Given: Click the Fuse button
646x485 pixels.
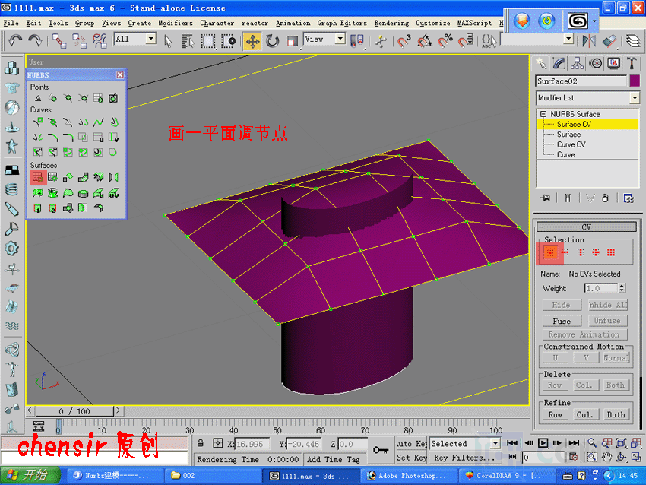Looking at the screenshot, I should pyautogui.click(x=561, y=321).
